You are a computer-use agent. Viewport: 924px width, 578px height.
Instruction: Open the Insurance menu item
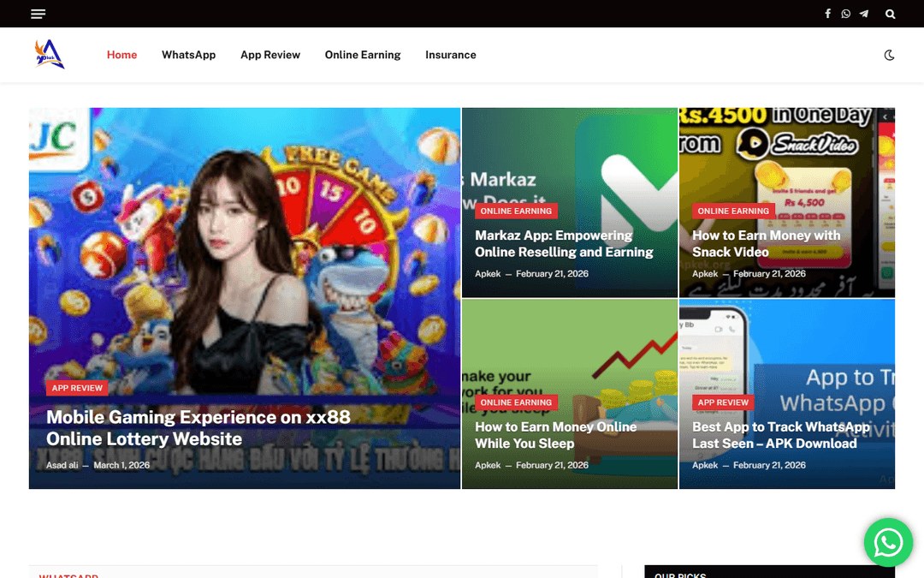(x=451, y=55)
